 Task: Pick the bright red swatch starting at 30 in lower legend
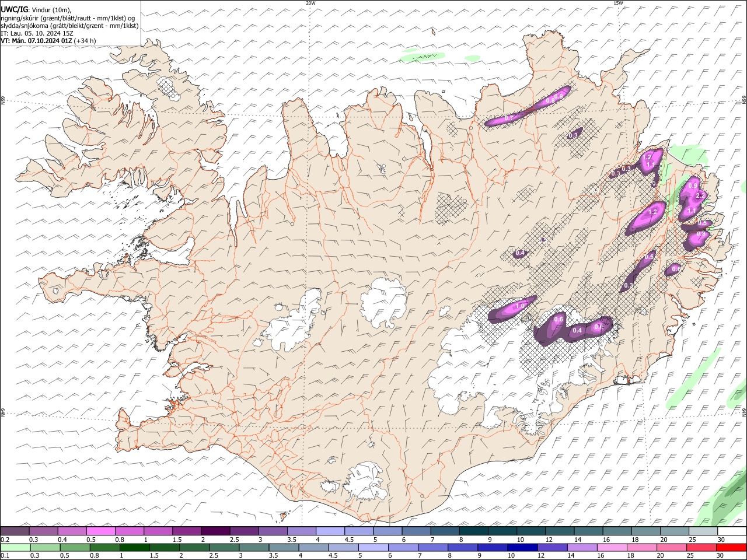731,548
